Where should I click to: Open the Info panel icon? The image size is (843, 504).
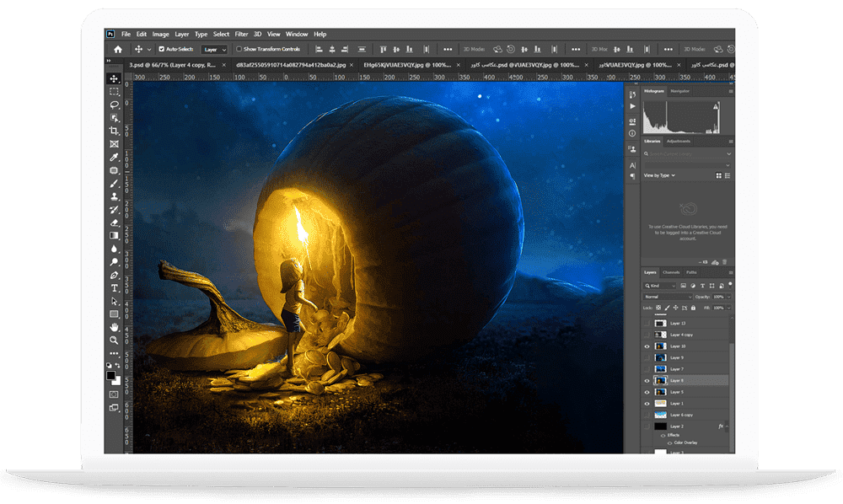(x=633, y=133)
